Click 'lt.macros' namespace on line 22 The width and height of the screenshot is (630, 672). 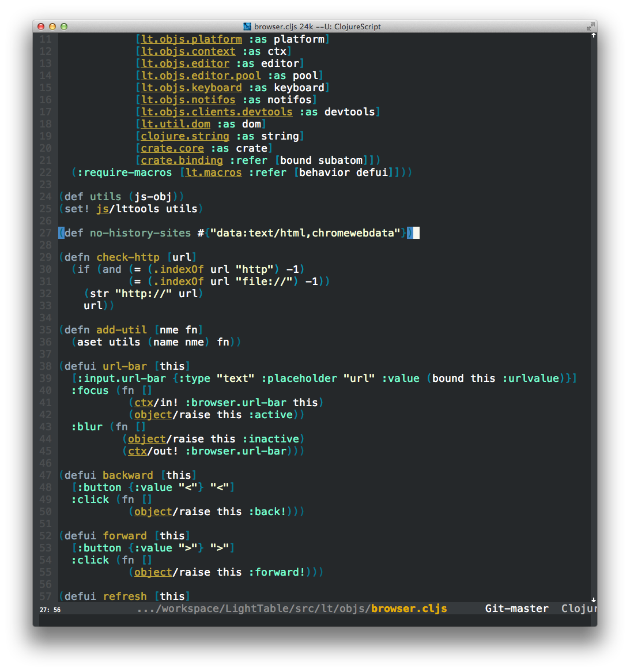coord(213,172)
